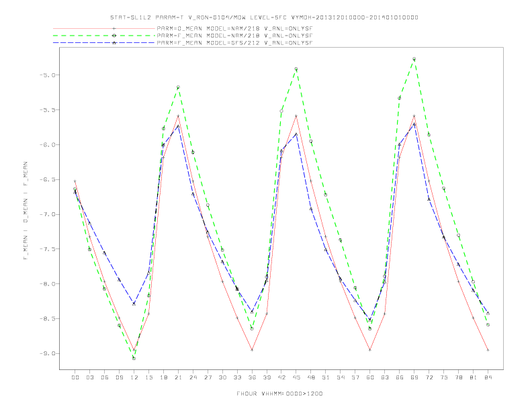532x411 pixels.
Task: Select legend entry PARM=F_MEAN MODEL=GFS/212
Action: click(x=234, y=43)
